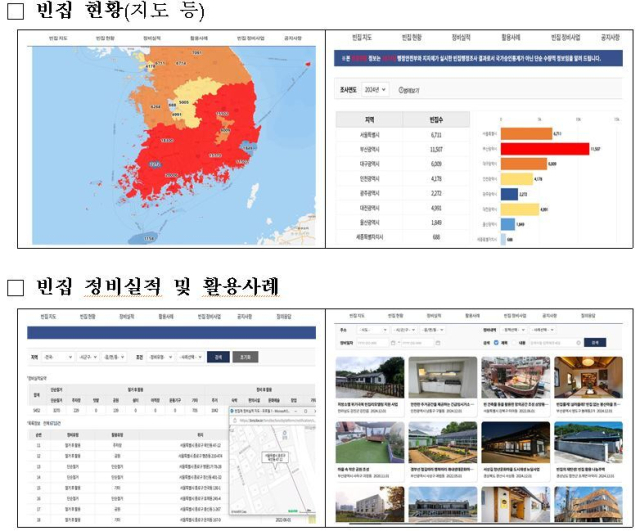Click the 대구광역시 row in the 지역 table

(x=403, y=164)
